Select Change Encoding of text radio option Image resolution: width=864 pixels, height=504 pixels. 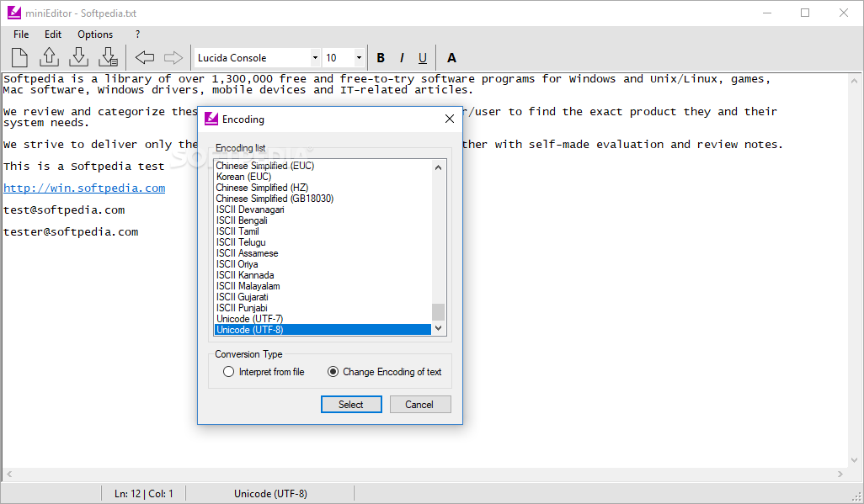(x=385, y=372)
